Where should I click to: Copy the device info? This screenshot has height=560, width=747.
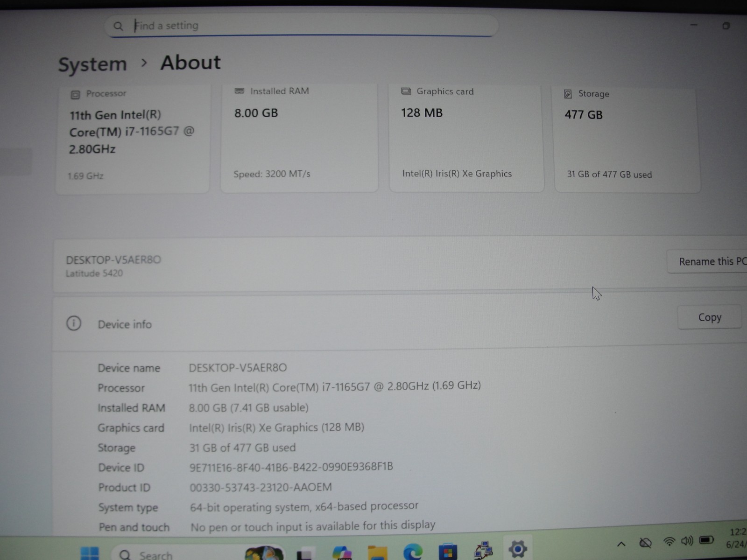coord(709,317)
